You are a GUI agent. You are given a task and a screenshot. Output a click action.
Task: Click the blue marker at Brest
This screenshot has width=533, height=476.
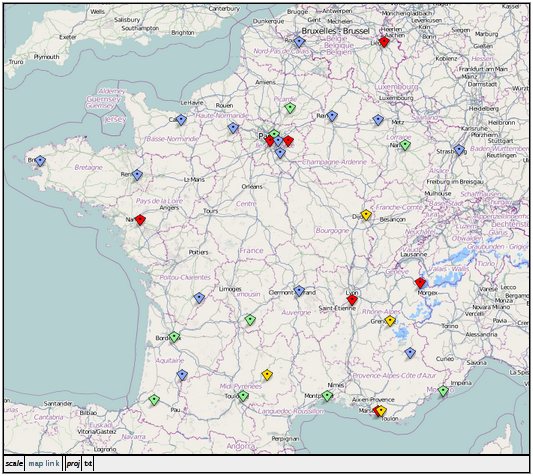click(x=40, y=161)
